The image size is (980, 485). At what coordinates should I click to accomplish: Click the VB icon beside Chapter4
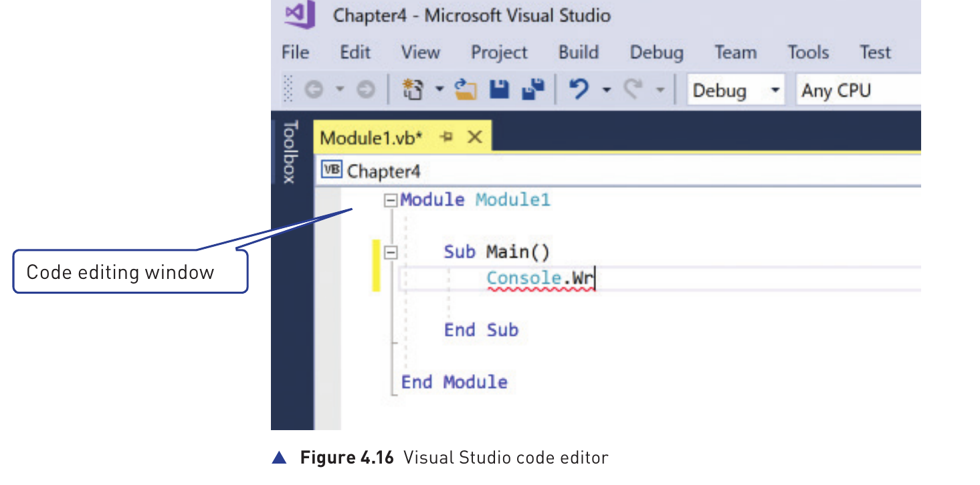[332, 170]
